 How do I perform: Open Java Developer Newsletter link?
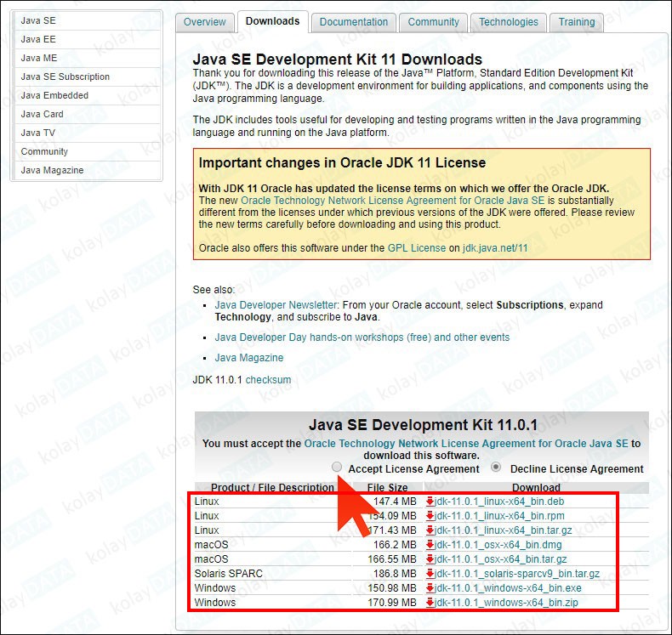(x=276, y=304)
